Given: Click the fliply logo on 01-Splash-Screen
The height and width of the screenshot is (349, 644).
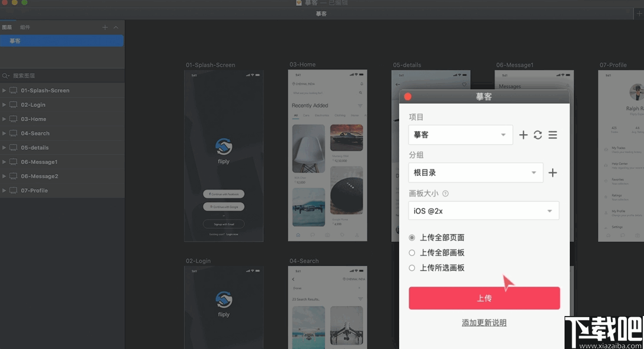Looking at the screenshot, I should click(x=224, y=151).
